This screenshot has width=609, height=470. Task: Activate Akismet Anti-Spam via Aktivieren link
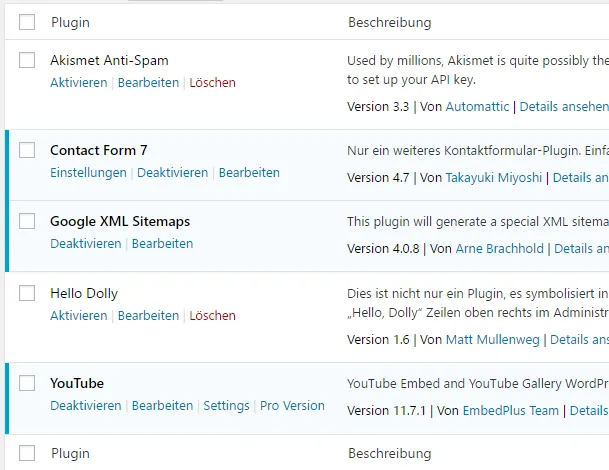[78, 83]
